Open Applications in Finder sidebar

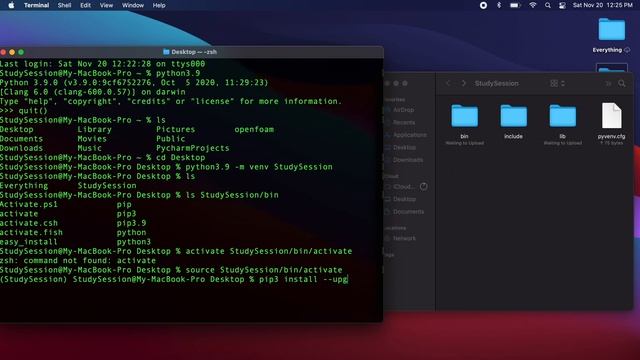[409, 135]
